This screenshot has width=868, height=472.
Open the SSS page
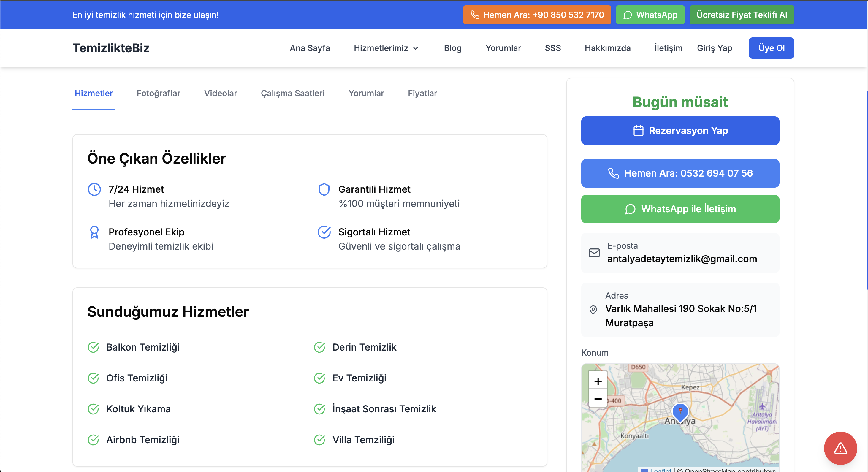pyautogui.click(x=553, y=48)
